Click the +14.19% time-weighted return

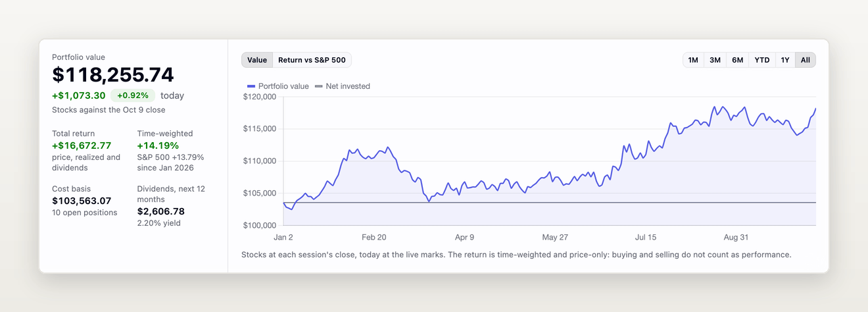click(x=158, y=145)
